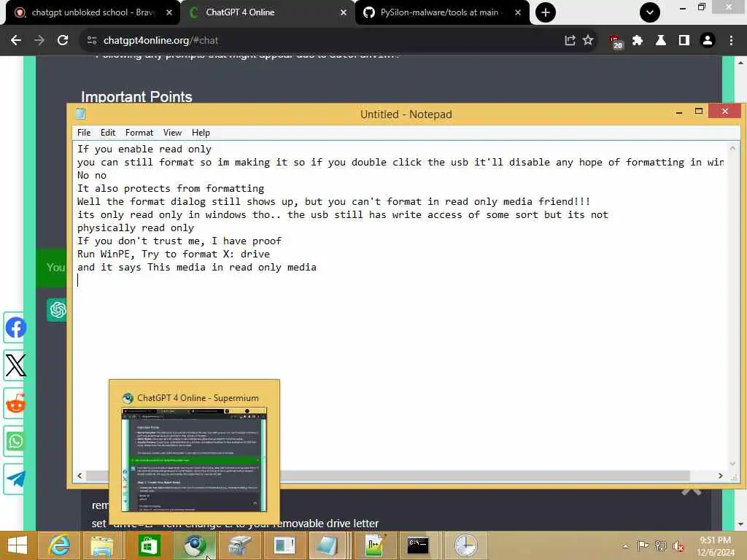Share page via X icon

(15, 366)
